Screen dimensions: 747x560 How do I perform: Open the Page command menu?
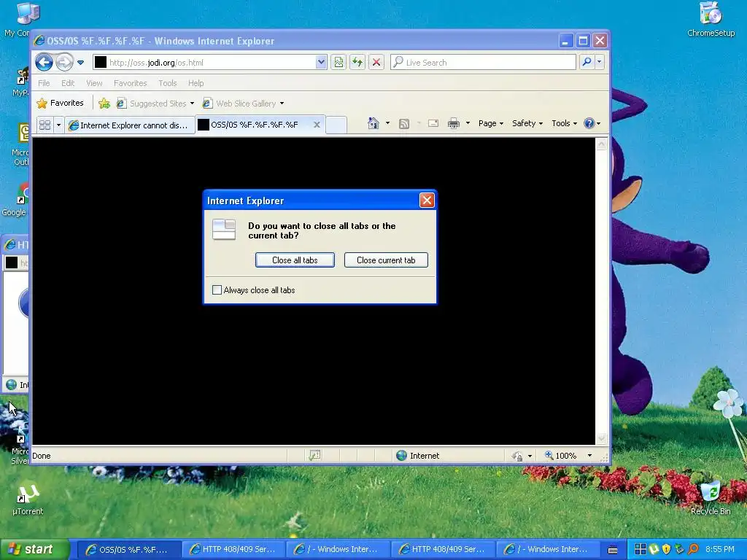[x=491, y=123]
